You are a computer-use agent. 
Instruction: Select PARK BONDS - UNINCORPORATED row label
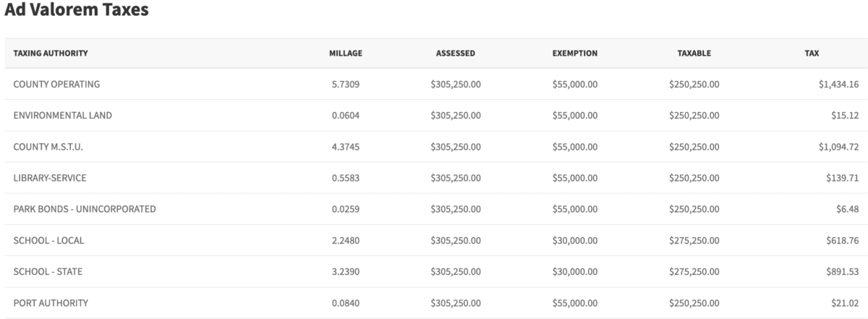click(85, 209)
